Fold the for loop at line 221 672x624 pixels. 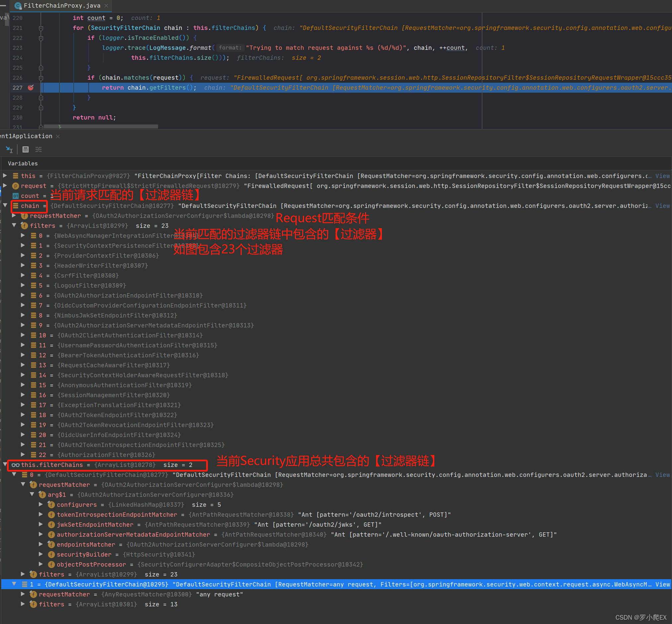(41, 28)
